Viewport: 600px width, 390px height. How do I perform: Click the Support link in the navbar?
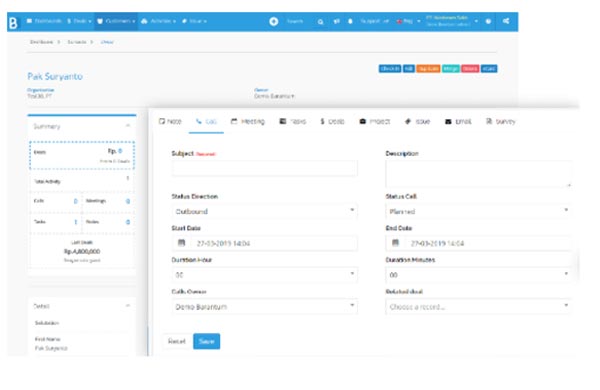coord(374,21)
